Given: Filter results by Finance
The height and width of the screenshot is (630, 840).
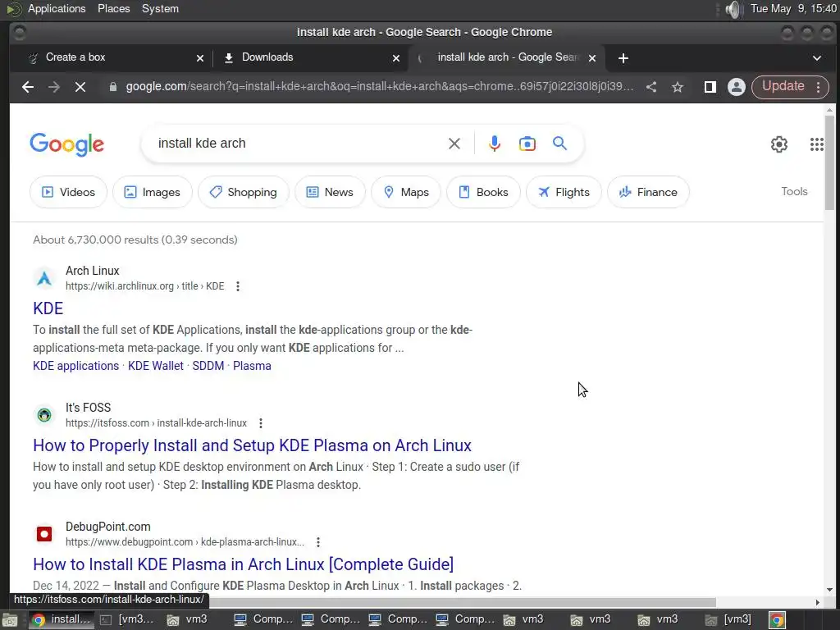Looking at the screenshot, I should (x=648, y=192).
